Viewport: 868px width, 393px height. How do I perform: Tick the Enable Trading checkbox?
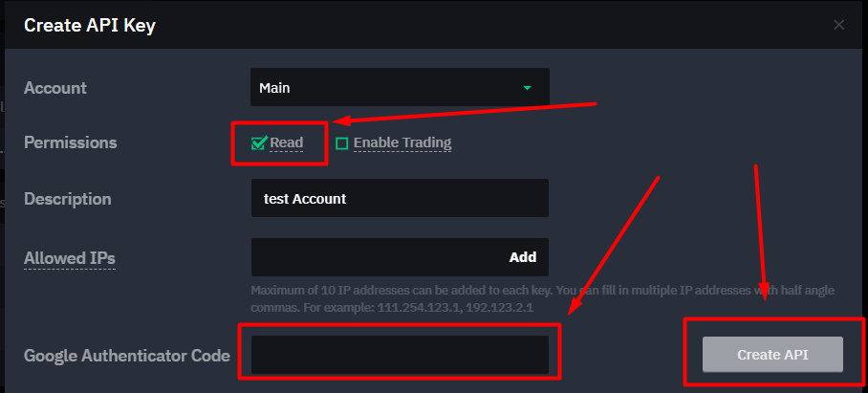[x=342, y=144]
